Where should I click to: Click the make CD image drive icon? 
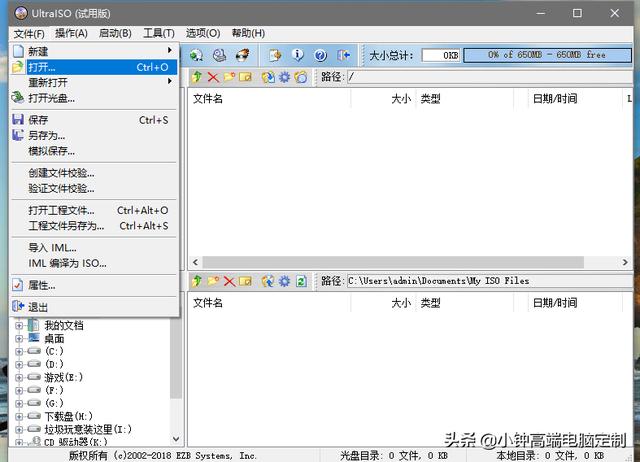coord(220,55)
